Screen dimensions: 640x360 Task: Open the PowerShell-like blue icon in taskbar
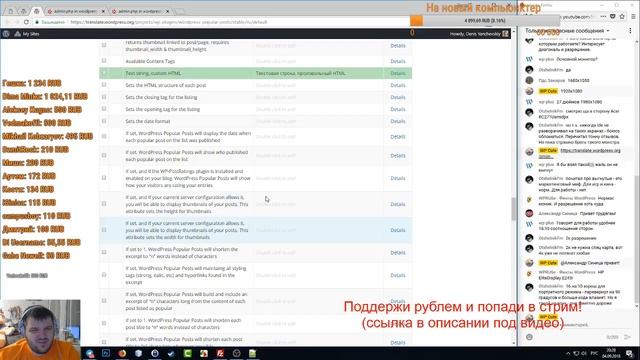[x=106, y=353]
